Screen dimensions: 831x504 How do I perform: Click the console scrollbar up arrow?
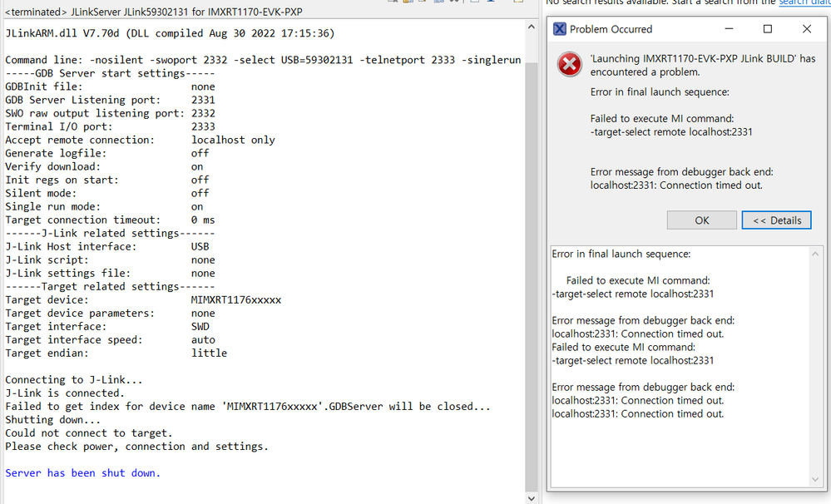point(531,27)
